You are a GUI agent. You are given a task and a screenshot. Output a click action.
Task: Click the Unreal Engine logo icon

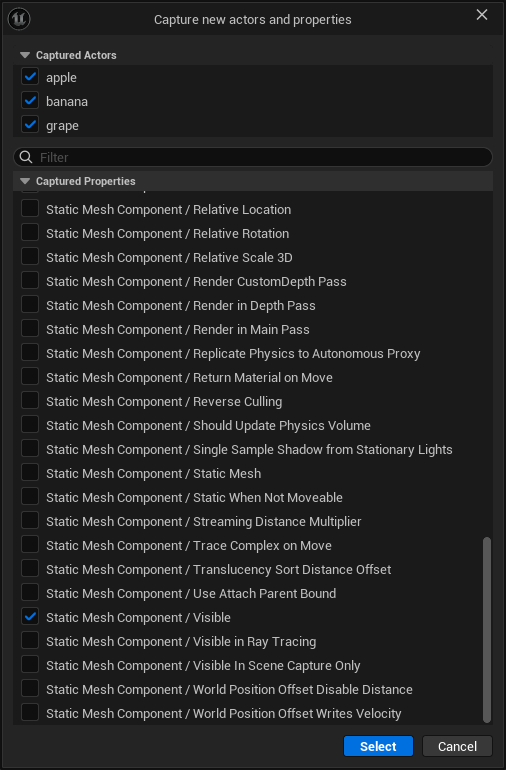(19, 19)
